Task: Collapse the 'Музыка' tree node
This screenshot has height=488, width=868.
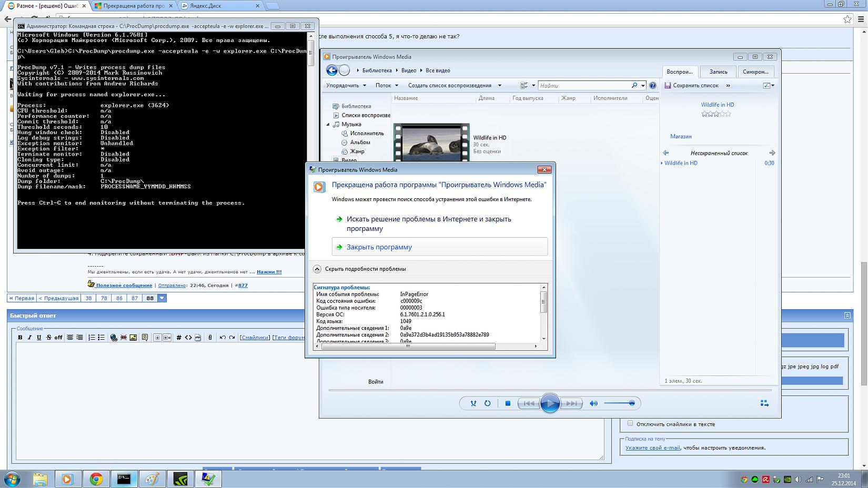Action: pyautogui.click(x=328, y=125)
